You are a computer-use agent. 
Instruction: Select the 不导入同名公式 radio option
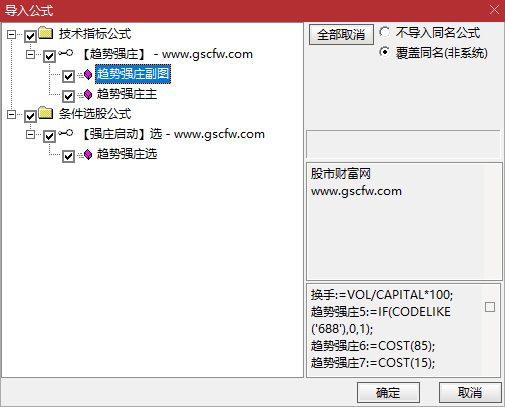(x=384, y=32)
